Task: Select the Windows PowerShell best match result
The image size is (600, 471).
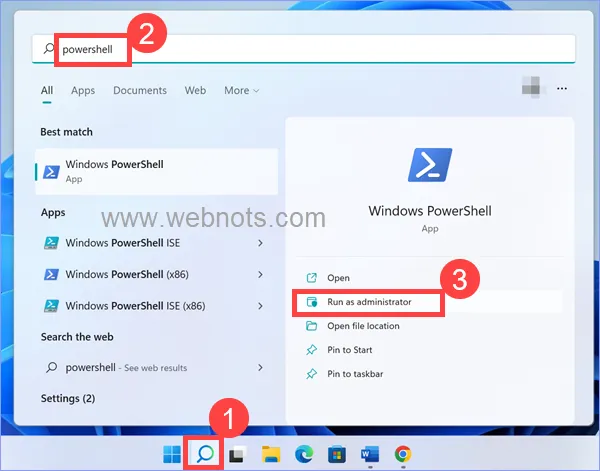Action: point(157,171)
